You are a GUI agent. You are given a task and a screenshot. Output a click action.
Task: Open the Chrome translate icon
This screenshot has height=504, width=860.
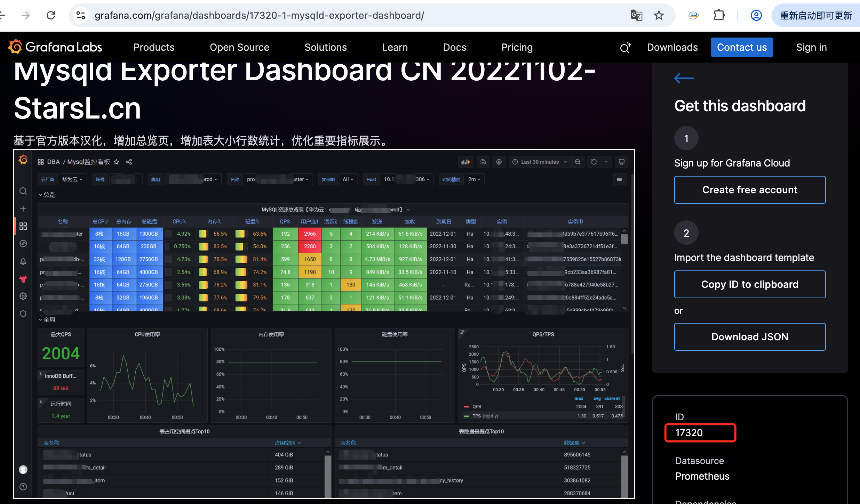pyautogui.click(x=636, y=15)
